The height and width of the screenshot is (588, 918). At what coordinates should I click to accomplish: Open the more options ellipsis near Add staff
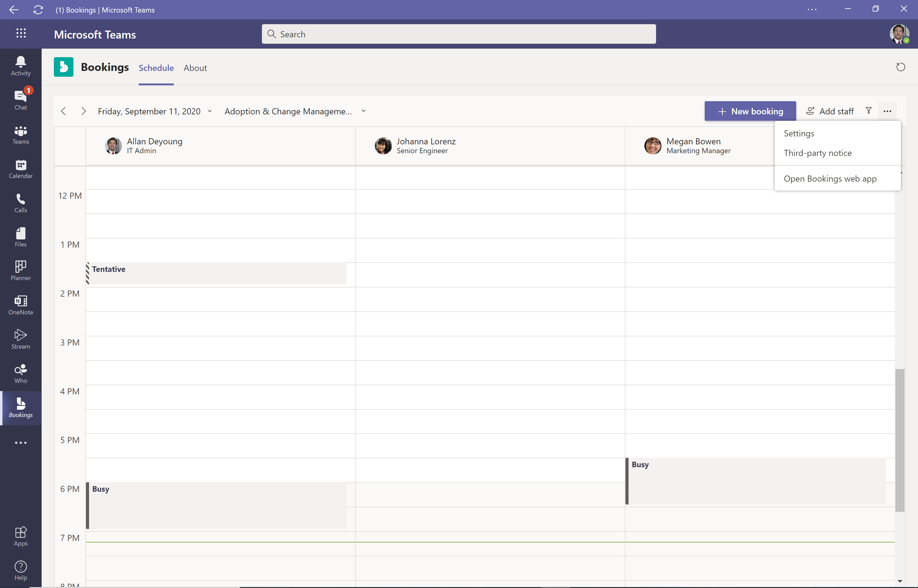click(888, 111)
